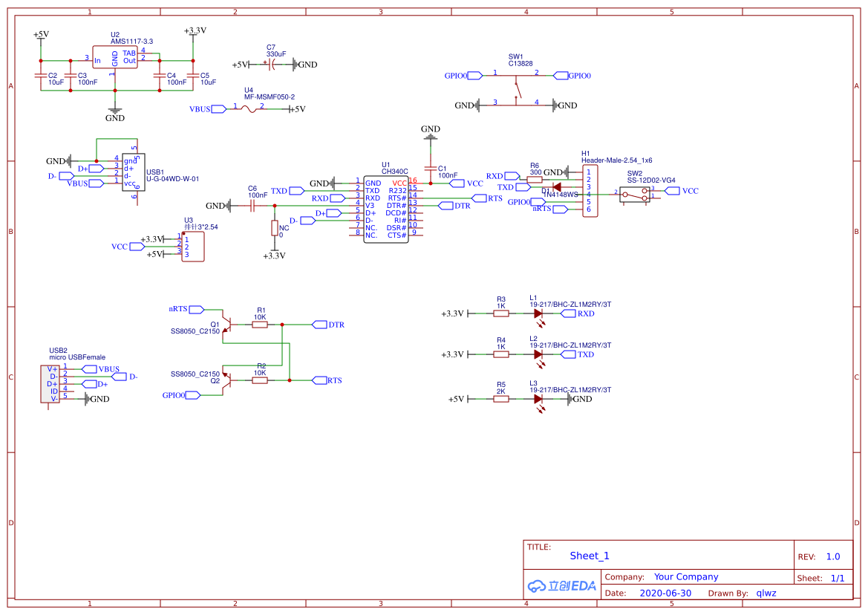The image size is (868, 615).
Task: Select the nRTS net flag near Q1
Action: click(x=186, y=309)
